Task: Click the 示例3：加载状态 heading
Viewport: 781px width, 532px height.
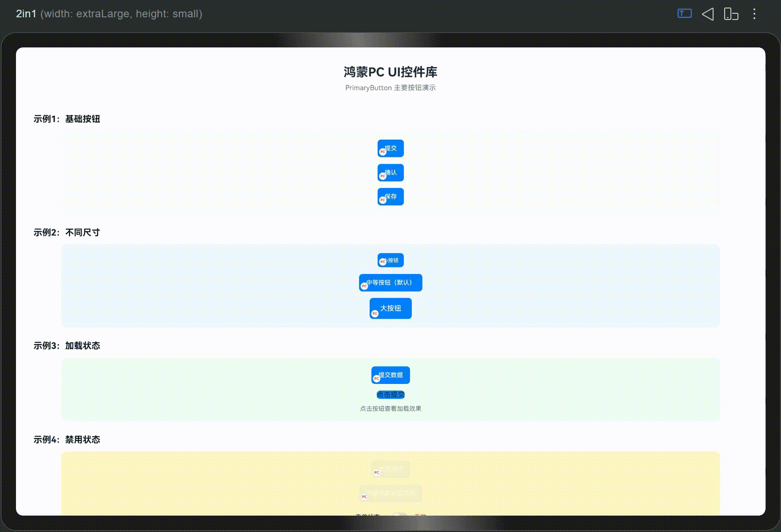Action: 67,345
